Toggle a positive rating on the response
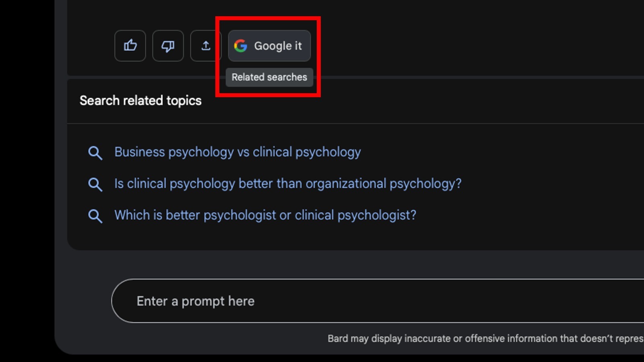 tap(130, 46)
